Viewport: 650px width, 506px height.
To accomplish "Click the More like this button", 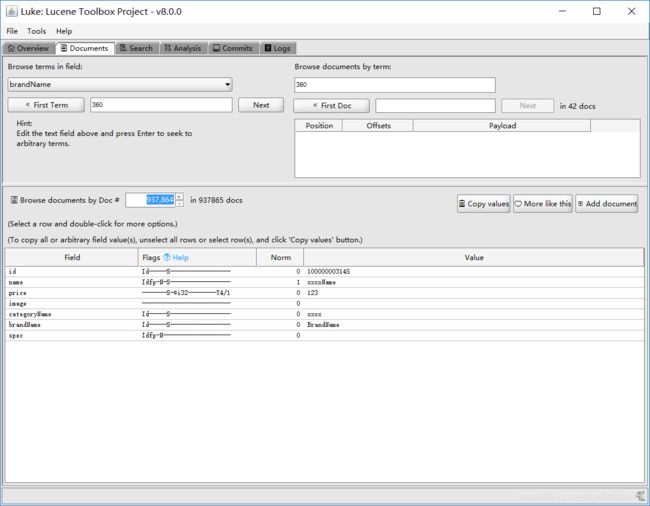I will coord(543,203).
